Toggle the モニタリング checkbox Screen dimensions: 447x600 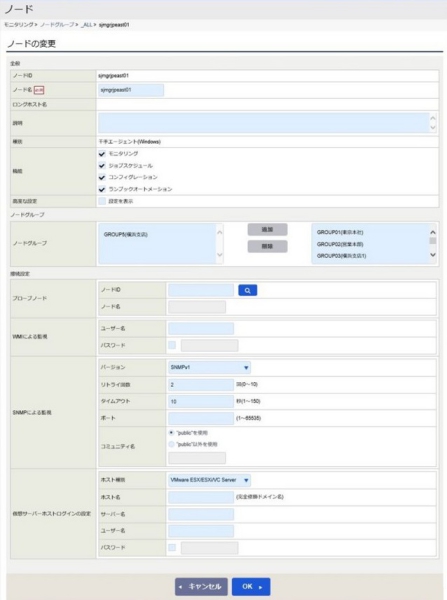coord(102,154)
